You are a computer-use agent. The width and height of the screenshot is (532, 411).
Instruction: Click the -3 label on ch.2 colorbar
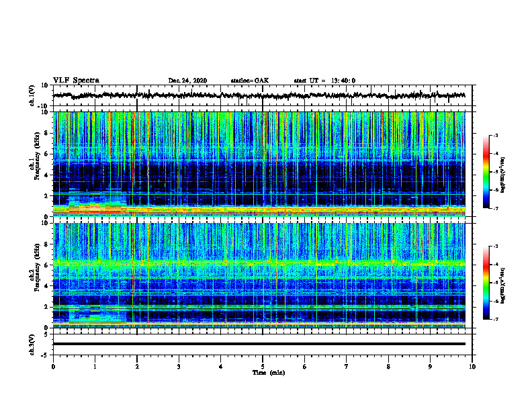click(x=495, y=246)
